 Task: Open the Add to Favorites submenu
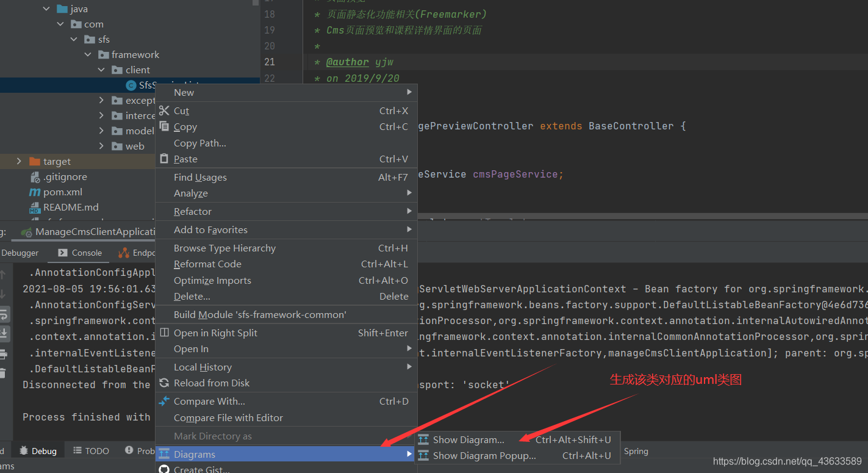point(286,230)
